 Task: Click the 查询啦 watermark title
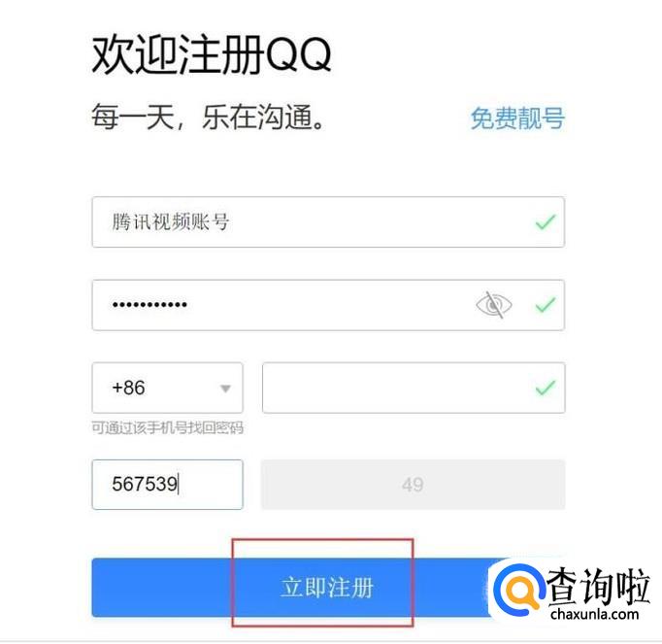(597, 586)
